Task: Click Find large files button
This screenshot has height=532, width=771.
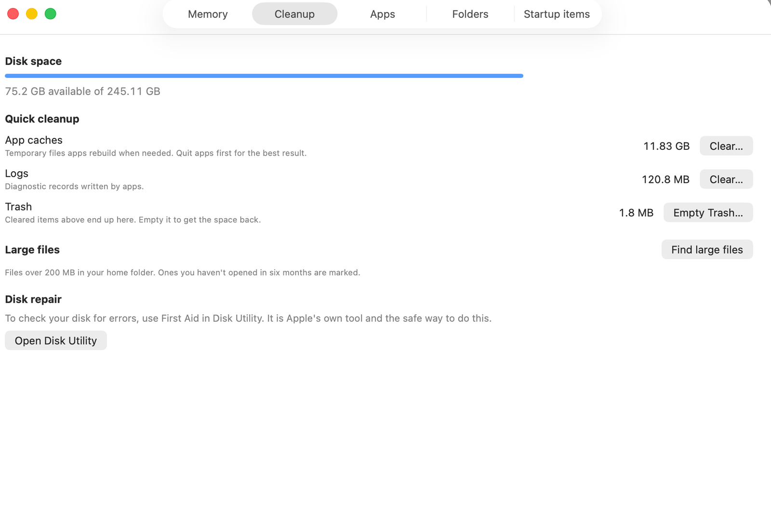Action: coord(707,249)
